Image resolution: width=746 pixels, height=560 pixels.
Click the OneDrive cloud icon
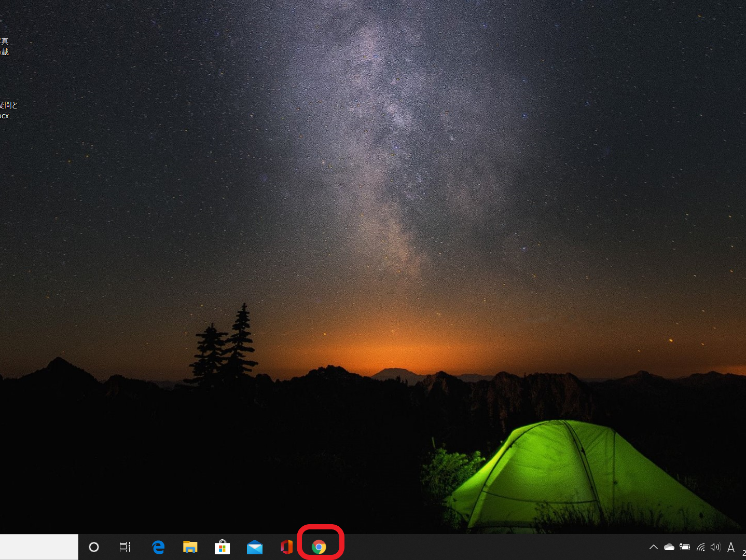[x=669, y=547]
